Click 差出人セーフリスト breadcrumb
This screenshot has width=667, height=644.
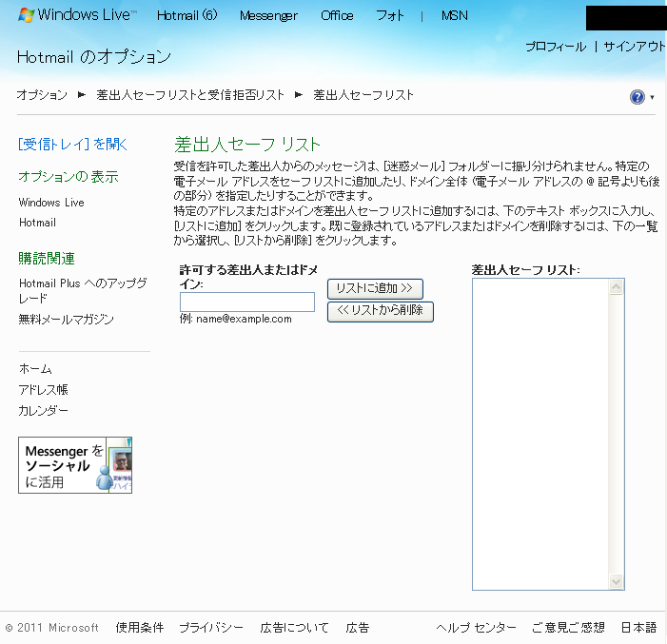[363, 94]
